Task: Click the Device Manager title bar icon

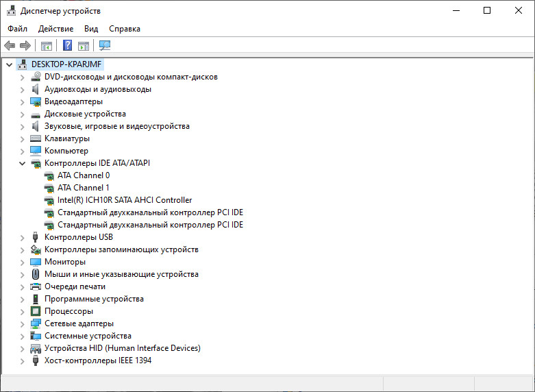Action: (11, 10)
